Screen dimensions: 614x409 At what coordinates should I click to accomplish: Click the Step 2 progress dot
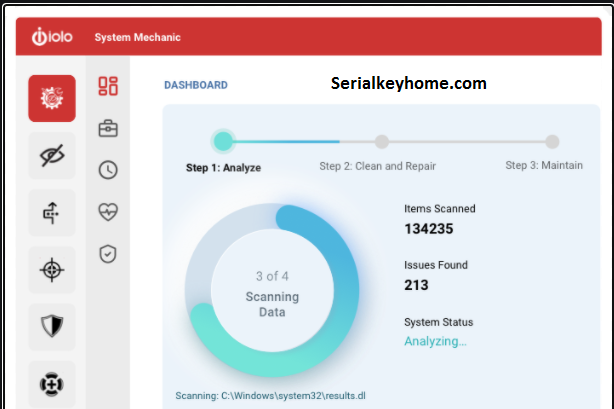pyautogui.click(x=382, y=141)
